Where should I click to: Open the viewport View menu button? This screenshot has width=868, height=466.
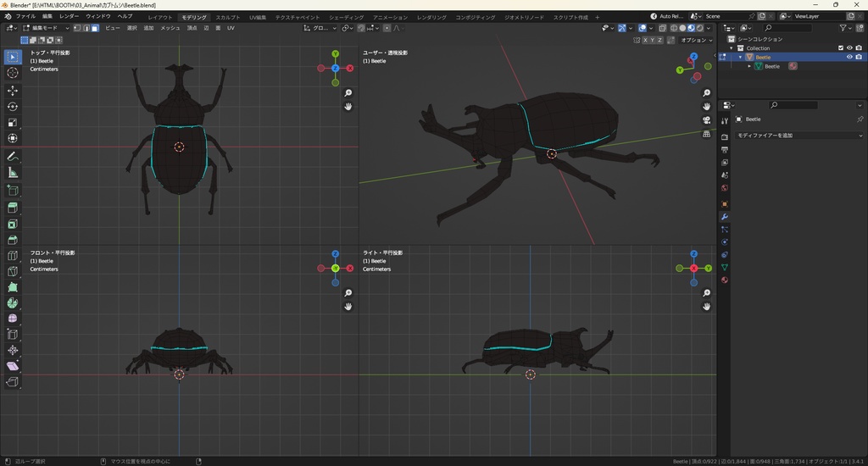pos(113,28)
